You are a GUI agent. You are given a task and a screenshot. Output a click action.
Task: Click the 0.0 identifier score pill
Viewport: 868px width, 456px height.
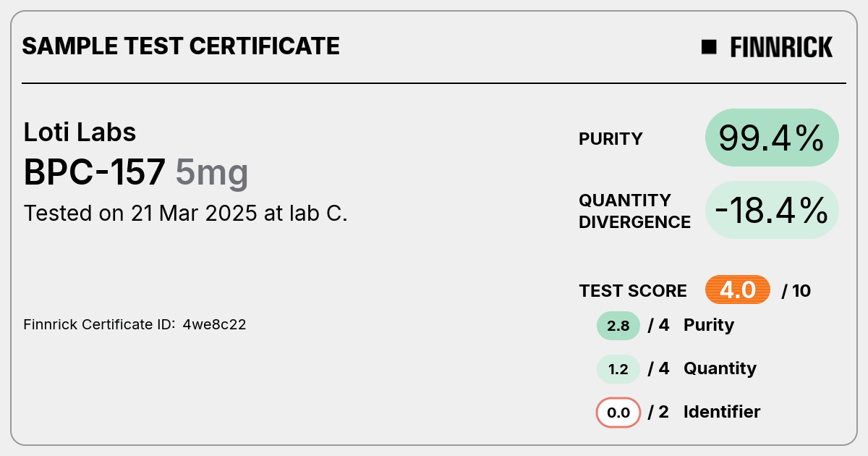pos(618,413)
